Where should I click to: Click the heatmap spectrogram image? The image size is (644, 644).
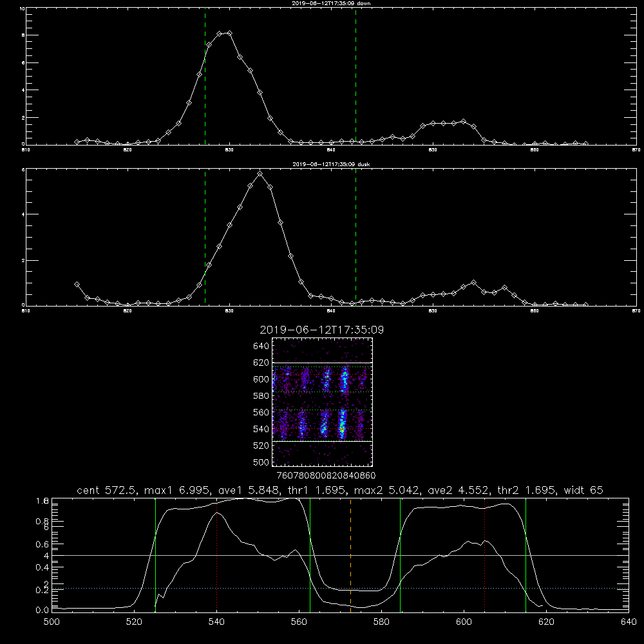[322, 402]
